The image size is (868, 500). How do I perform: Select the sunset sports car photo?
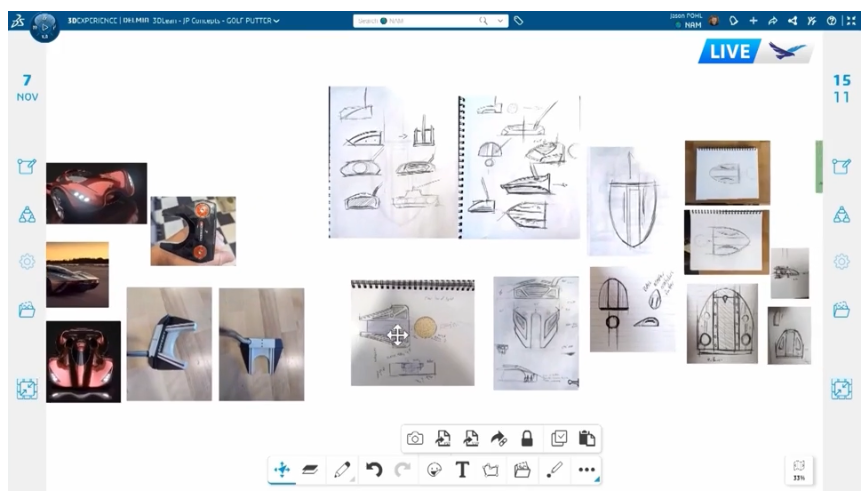coord(77,275)
